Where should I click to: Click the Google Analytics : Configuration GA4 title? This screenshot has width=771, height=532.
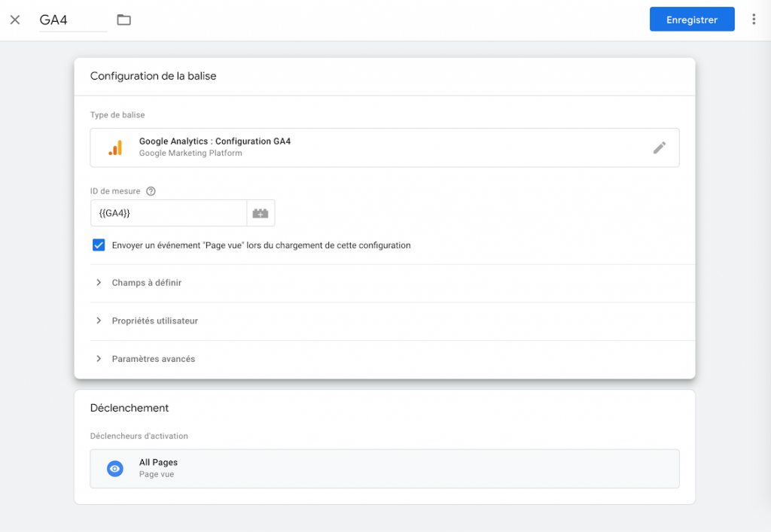point(215,141)
